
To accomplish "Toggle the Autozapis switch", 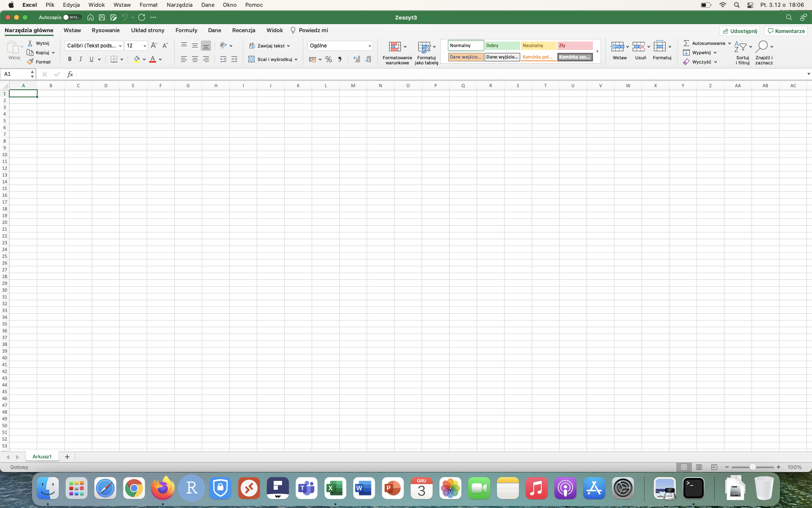I will 72,17.
